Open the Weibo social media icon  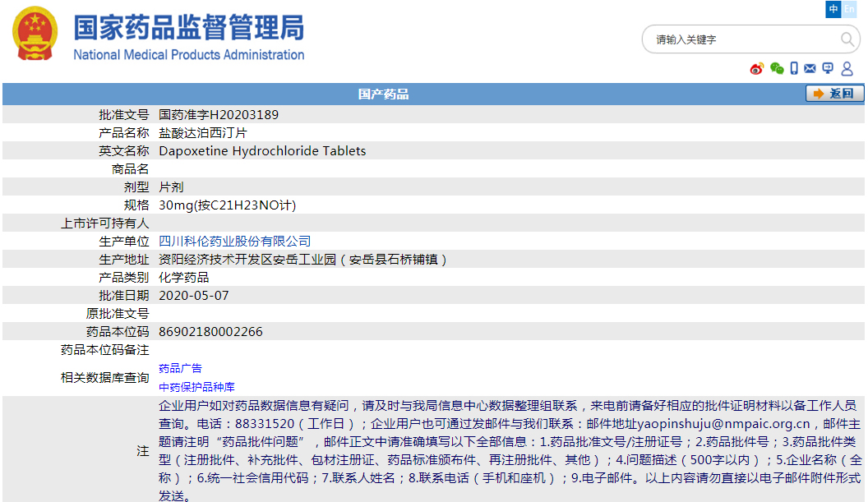tap(757, 69)
